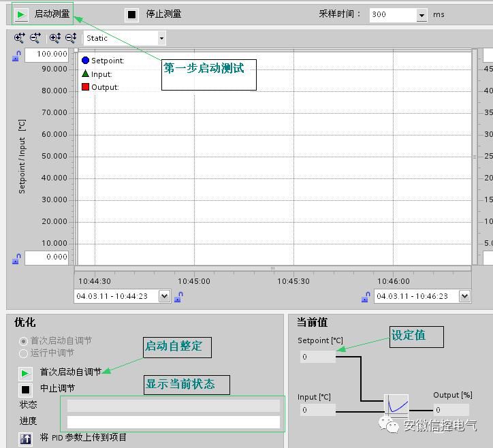Click the 启动测量 label text
493x448 pixels.
pos(52,14)
